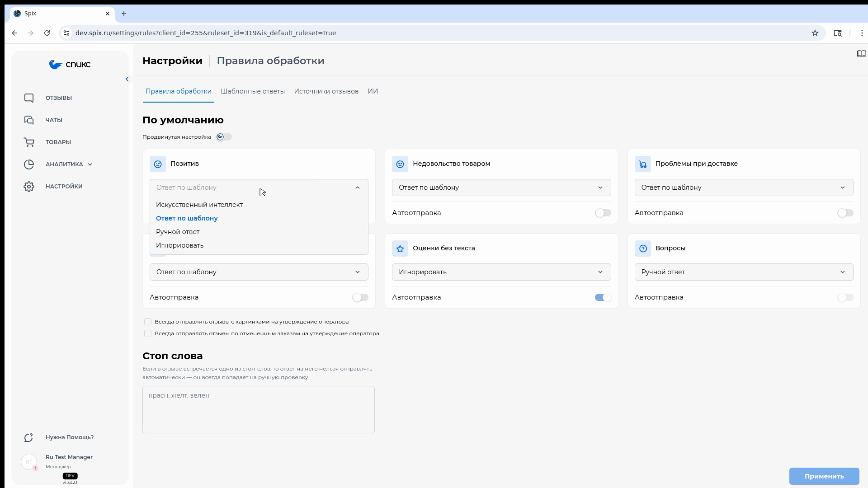868x488 pixels.
Task: Disable Автоотправка for Оценки без текста
Action: coord(603,297)
